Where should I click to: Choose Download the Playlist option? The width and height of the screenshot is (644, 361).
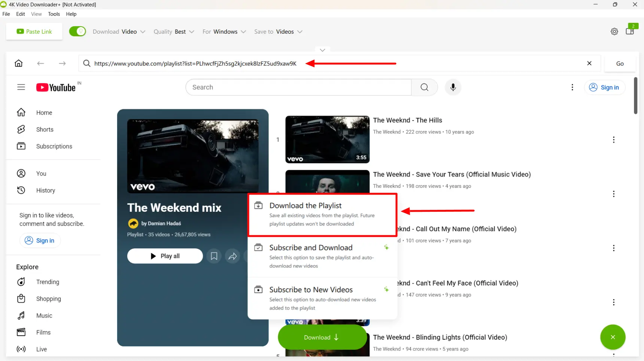(322, 214)
